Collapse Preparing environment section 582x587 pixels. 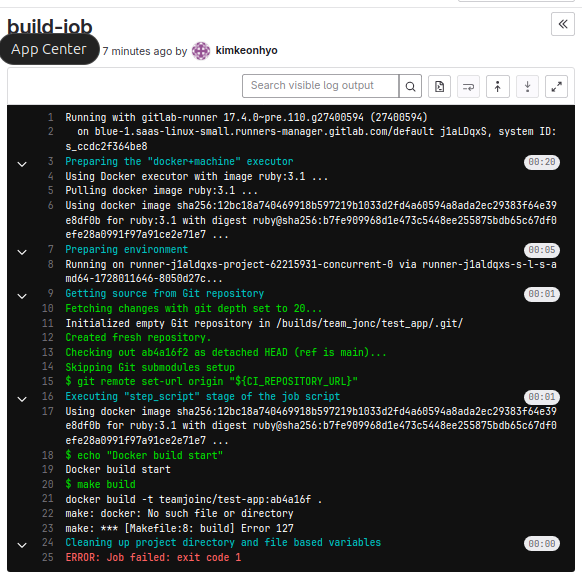pos(22,252)
